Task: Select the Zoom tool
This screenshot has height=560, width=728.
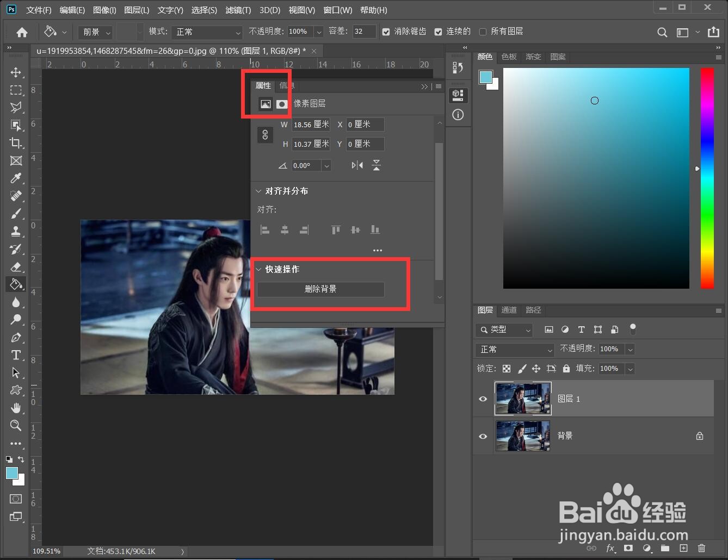Action: (16, 426)
